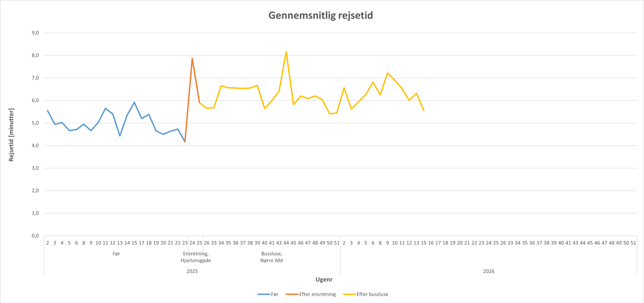Select the "Ensretning, Hjortensgade" period label

[195, 257]
